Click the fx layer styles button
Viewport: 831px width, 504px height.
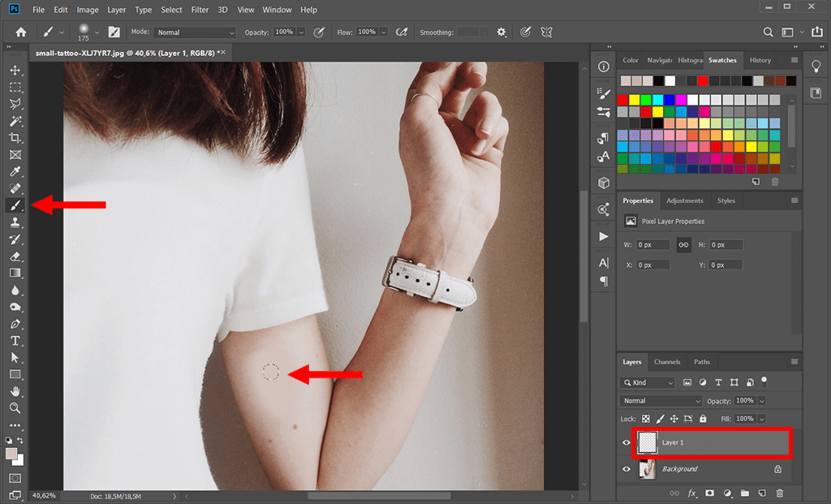pos(691,493)
